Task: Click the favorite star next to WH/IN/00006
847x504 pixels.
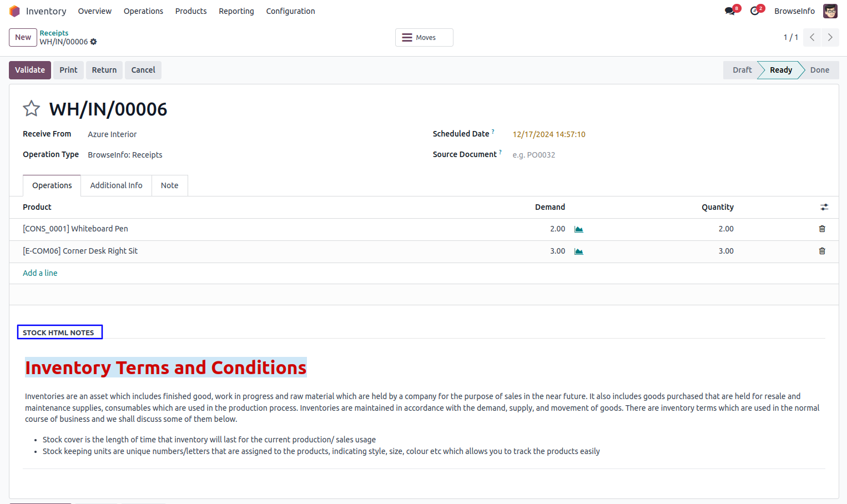Action: (x=32, y=108)
